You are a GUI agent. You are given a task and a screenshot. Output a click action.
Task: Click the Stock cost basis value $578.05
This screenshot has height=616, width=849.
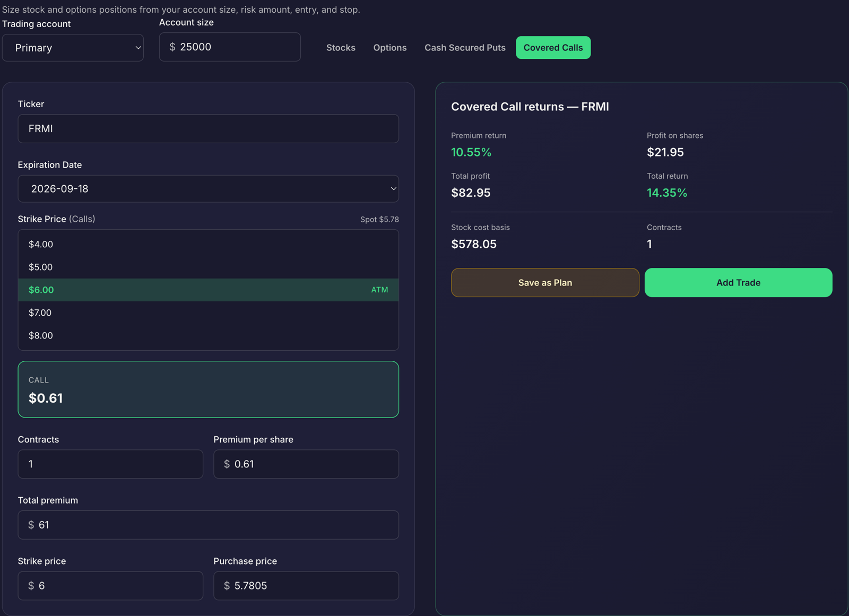click(x=474, y=244)
